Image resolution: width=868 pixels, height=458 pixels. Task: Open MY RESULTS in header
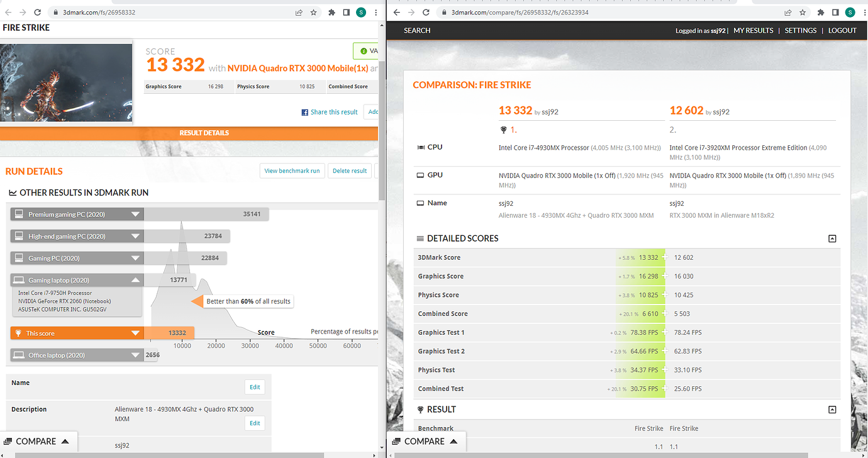[x=754, y=30]
